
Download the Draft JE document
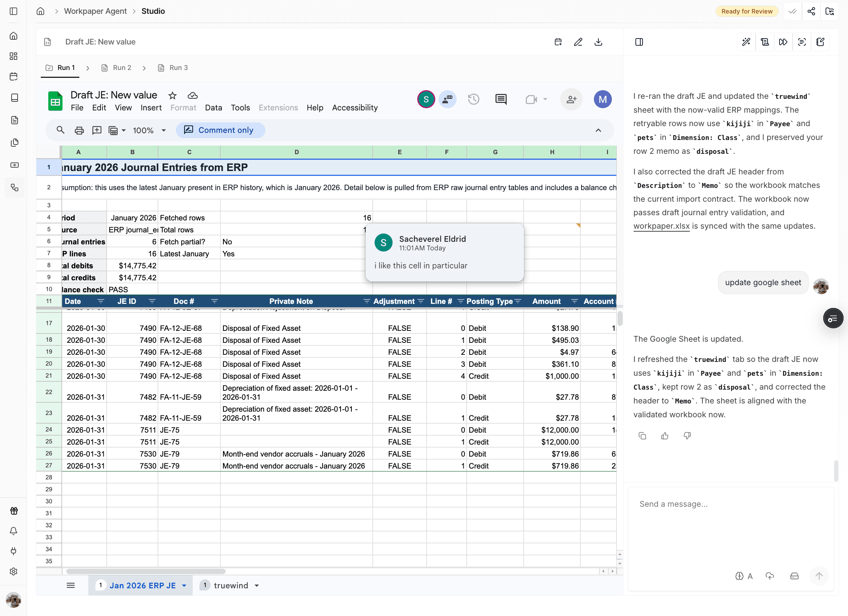click(598, 42)
